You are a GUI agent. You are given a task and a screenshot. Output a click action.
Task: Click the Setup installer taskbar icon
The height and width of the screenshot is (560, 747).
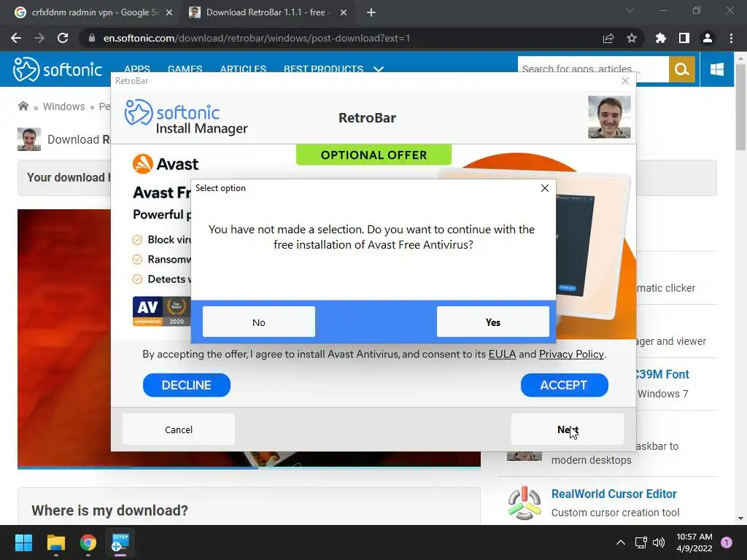[120, 542]
